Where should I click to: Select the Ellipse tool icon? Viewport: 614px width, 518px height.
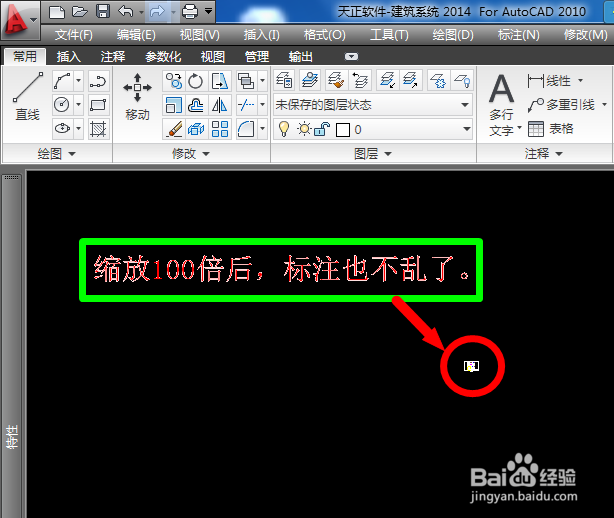click(62, 128)
